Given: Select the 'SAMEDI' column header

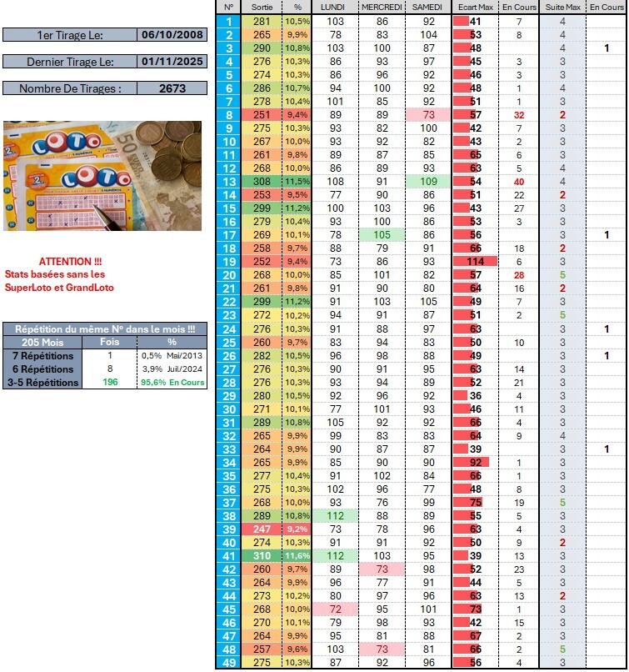Looking at the screenshot, I should 428,7.
